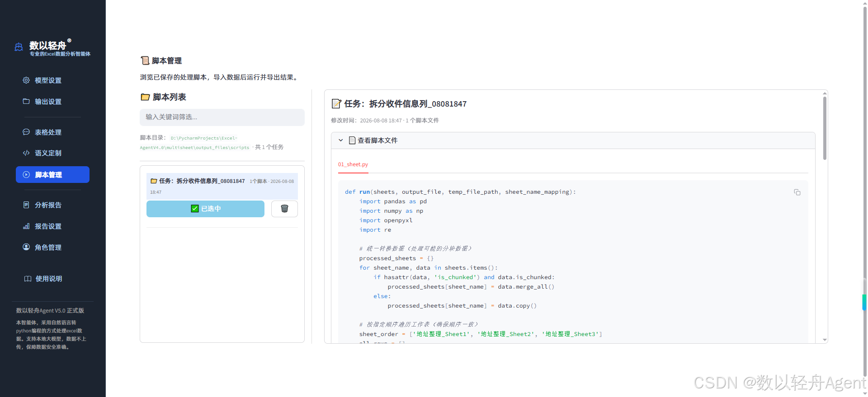The width and height of the screenshot is (868, 397).
Task: Select the 脚本管理 sidebar item
Action: pos(52,175)
